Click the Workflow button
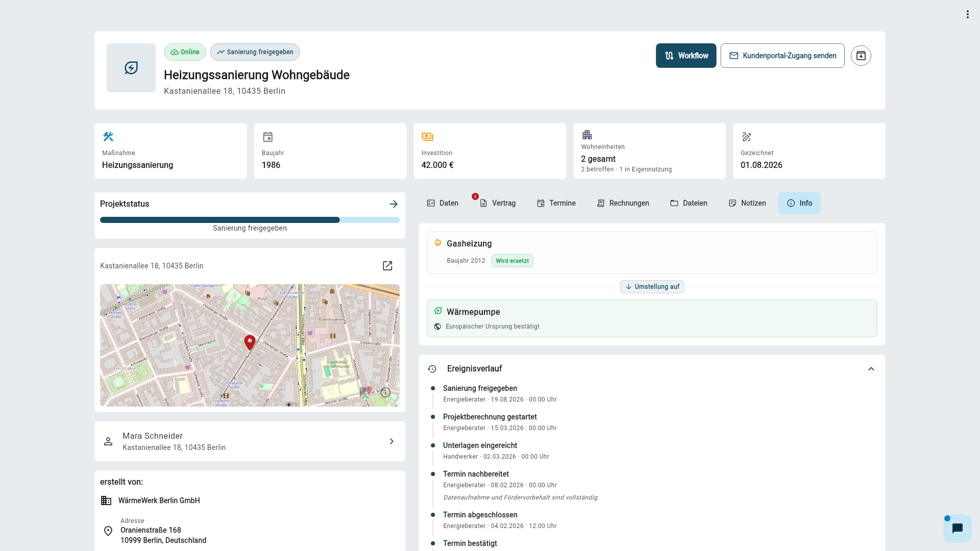Viewport: 980px width, 551px height. pyautogui.click(x=686, y=56)
